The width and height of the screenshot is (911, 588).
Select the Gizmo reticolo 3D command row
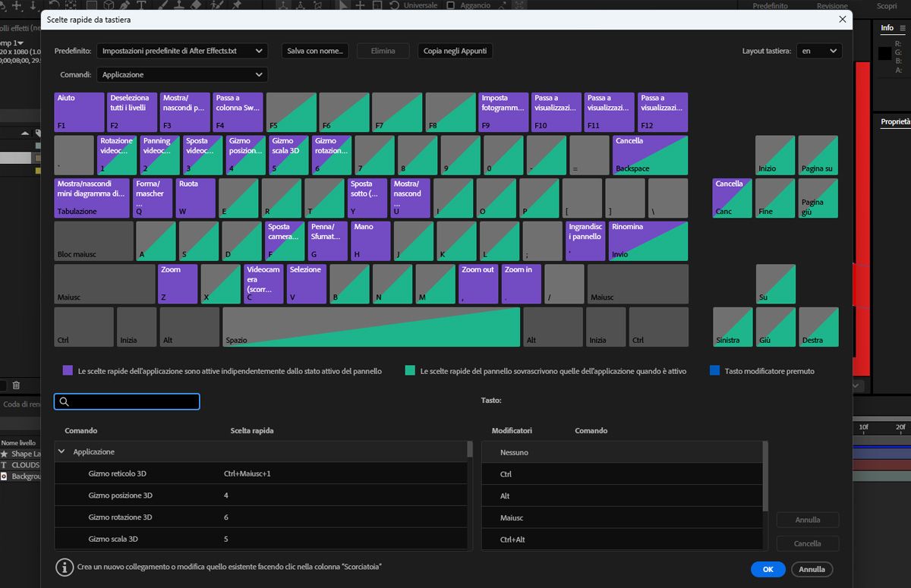click(262, 473)
